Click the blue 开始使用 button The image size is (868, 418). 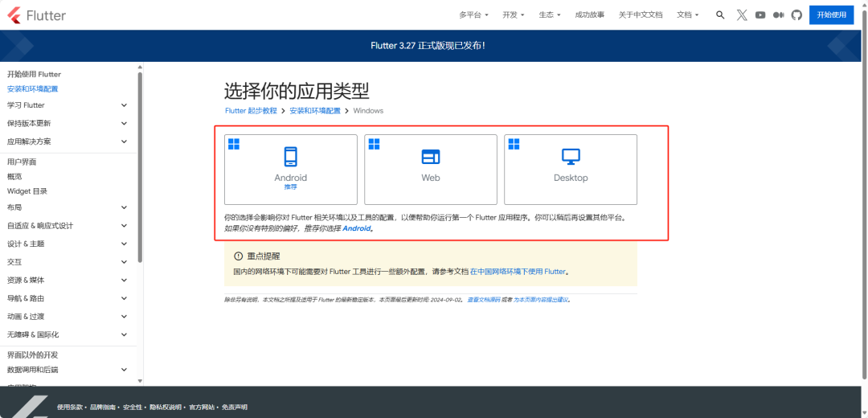[831, 14]
